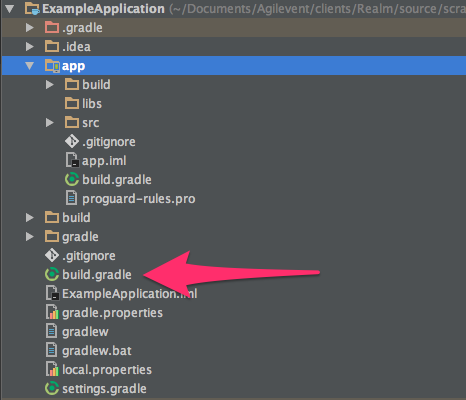Image resolution: width=466 pixels, height=400 pixels.
Task: Select the gradle.properties file name
Action: tap(112, 313)
